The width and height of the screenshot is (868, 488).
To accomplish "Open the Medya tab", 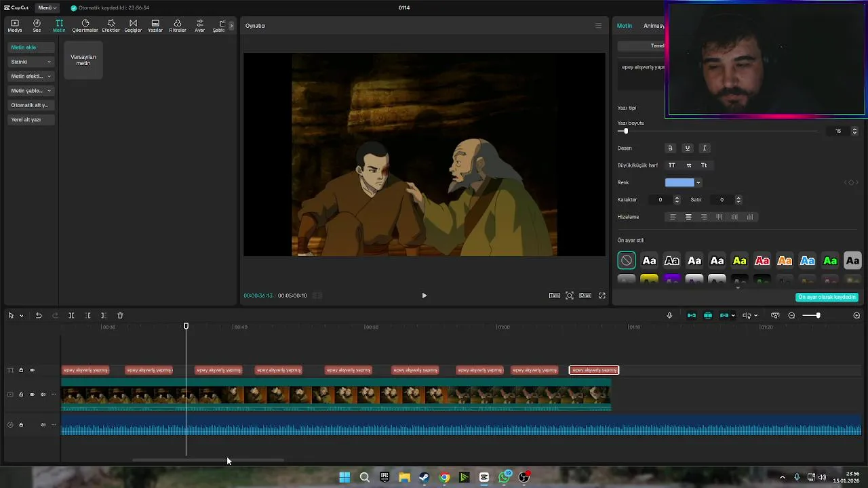I will coord(14,26).
